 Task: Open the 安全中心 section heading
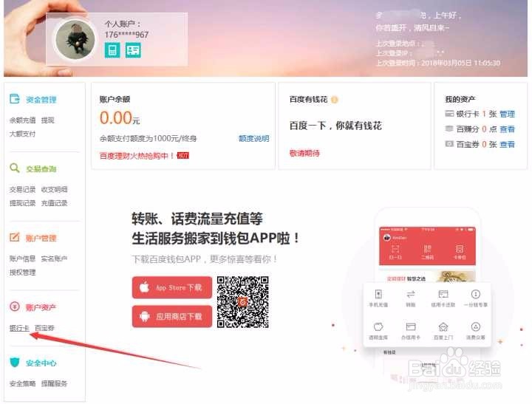41,363
